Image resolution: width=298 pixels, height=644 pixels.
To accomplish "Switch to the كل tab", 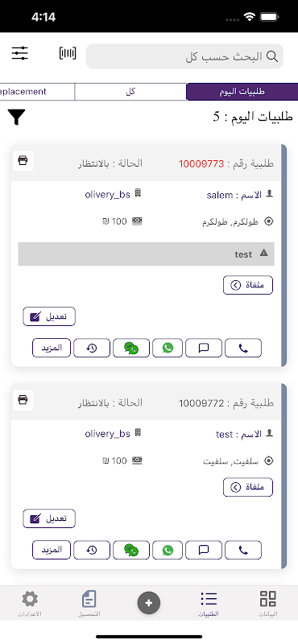I will [130, 92].
